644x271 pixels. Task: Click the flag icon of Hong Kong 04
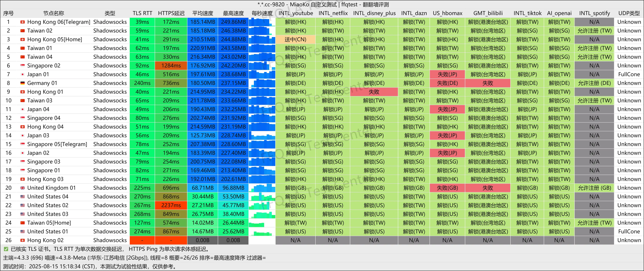(x=22, y=127)
